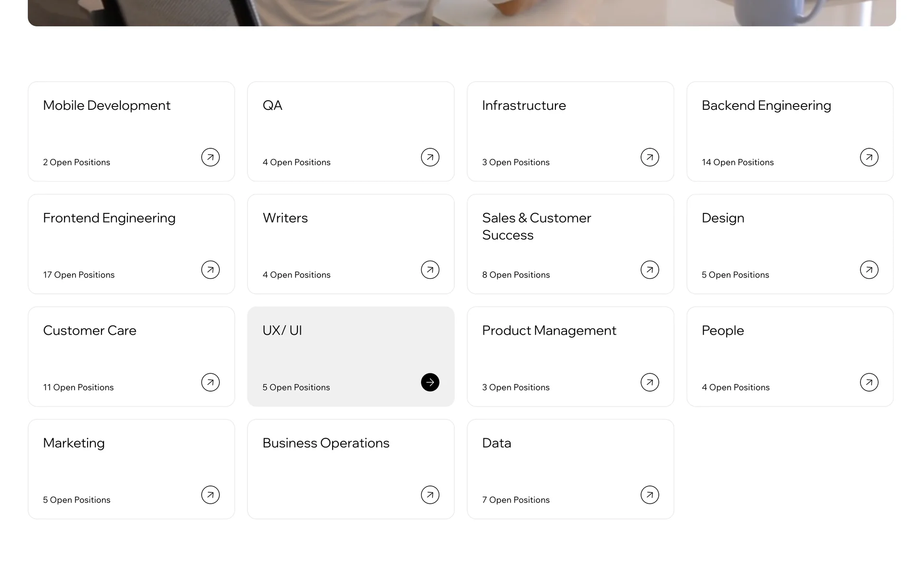The width and height of the screenshot is (924, 578).
Task: Select the Sales & Customer Success heading
Action: (537, 226)
